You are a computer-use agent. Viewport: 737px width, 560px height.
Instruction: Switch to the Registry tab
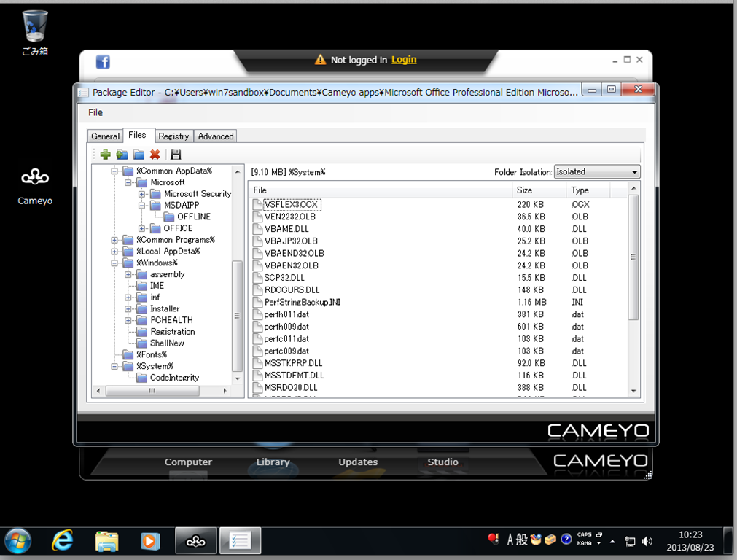tap(173, 136)
